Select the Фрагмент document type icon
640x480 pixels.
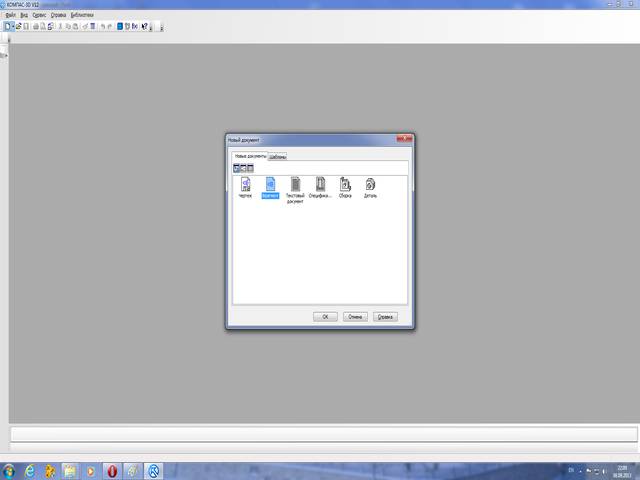click(270, 185)
